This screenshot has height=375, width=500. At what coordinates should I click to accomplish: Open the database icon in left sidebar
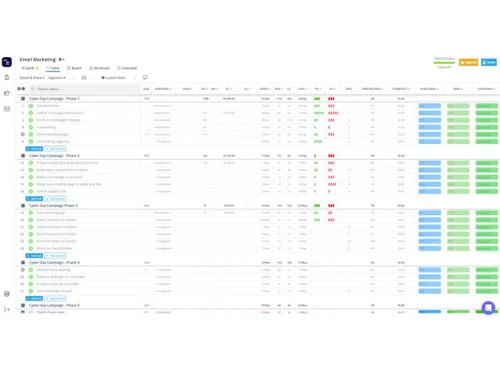(7, 294)
